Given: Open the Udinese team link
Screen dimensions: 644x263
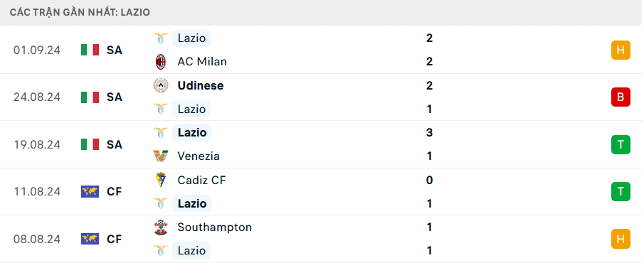Looking at the screenshot, I should pyautogui.click(x=201, y=85).
